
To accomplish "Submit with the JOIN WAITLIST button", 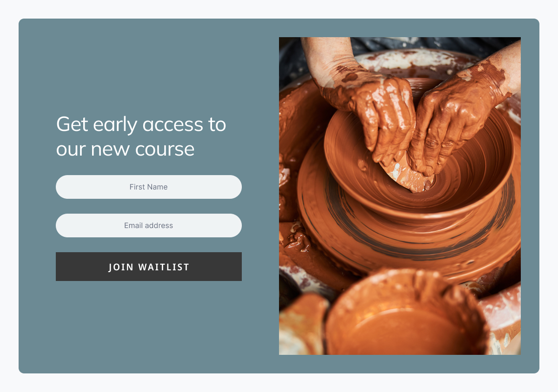I will (x=149, y=267).
